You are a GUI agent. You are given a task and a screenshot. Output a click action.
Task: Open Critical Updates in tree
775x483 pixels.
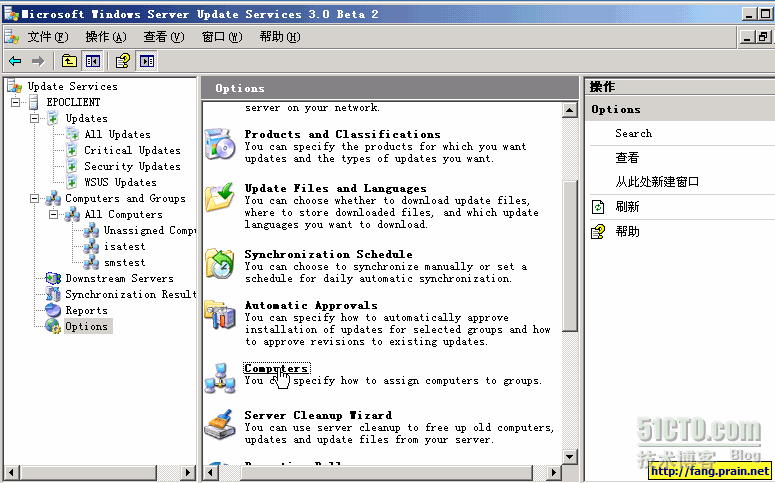point(132,150)
